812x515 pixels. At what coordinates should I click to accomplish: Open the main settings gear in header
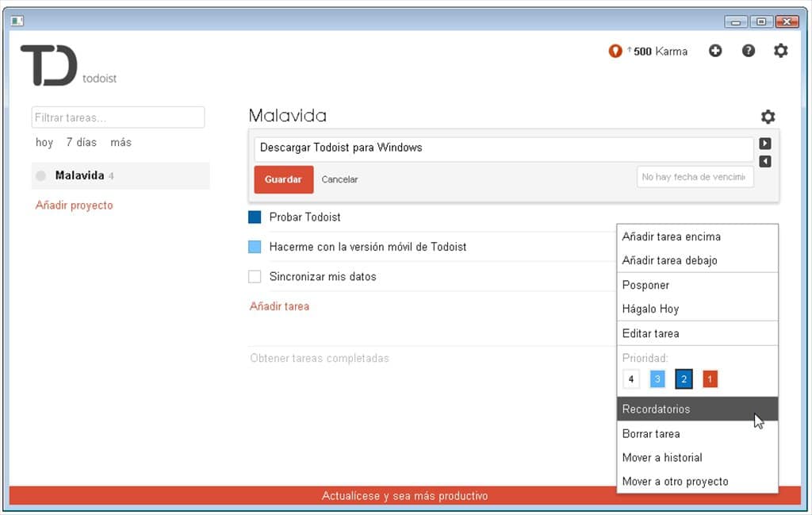[x=780, y=51]
